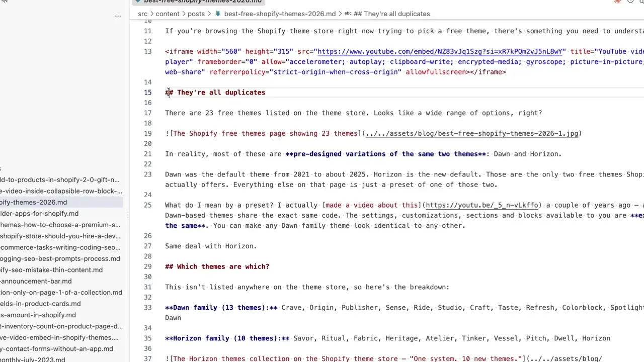The width and height of the screenshot is (644, 362).
Task: Open the video-inside-collapsible-row-block file
Action: pyautogui.click(x=61, y=191)
